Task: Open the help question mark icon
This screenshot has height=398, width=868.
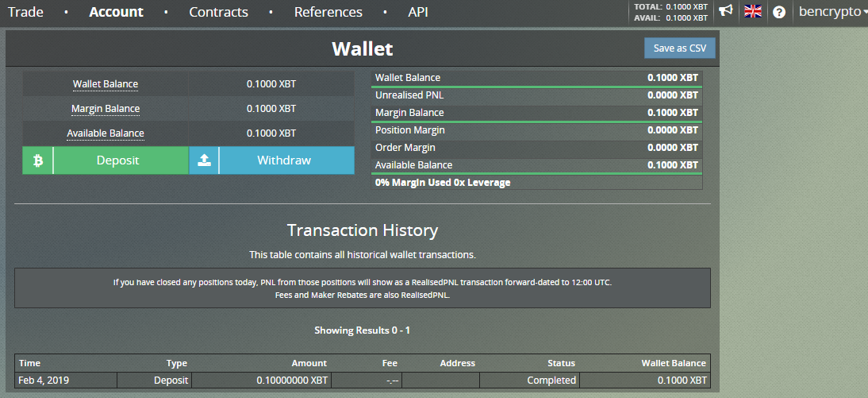Action: pyautogui.click(x=779, y=12)
